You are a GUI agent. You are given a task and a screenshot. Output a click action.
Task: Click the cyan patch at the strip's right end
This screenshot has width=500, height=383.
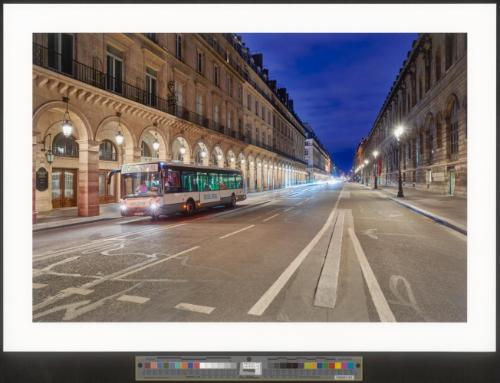click(x=351, y=365)
